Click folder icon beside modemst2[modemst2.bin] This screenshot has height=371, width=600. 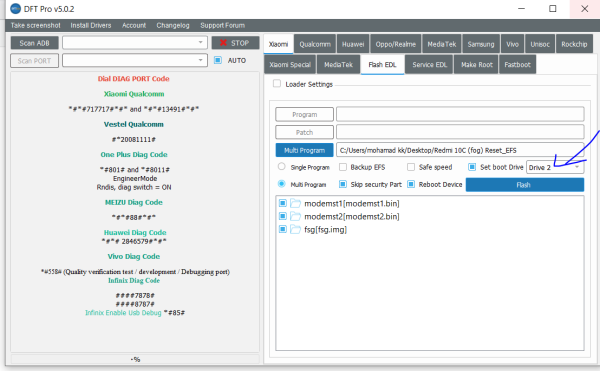295,216
